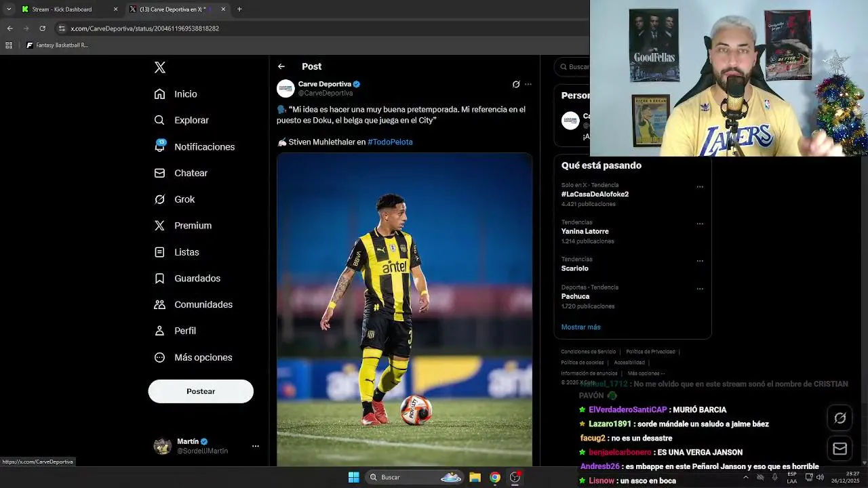Image resolution: width=868 pixels, height=488 pixels.
Task: Go back with the Post arrow
Action: [281, 66]
